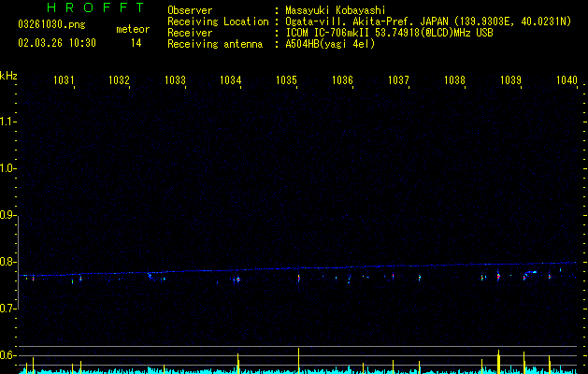Image resolution: width=588 pixels, height=374 pixels.
Task: Click the 1039 time axis marker
Action: (x=510, y=80)
